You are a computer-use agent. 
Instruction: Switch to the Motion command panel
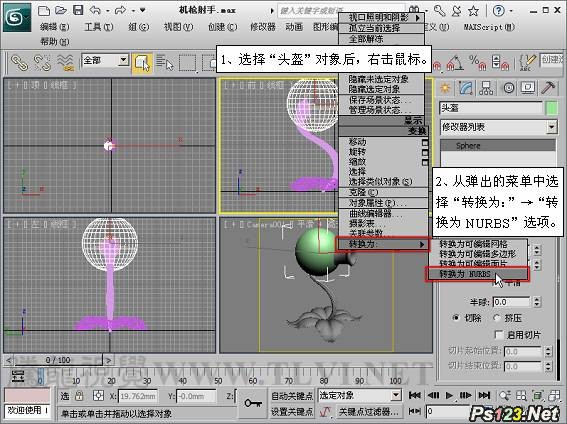[508, 88]
